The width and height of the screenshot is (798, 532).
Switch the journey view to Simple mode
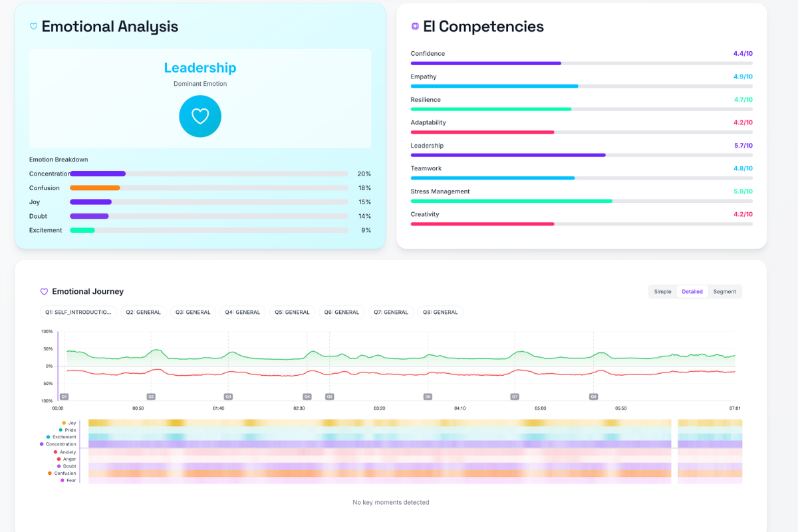(x=662, y=291)
